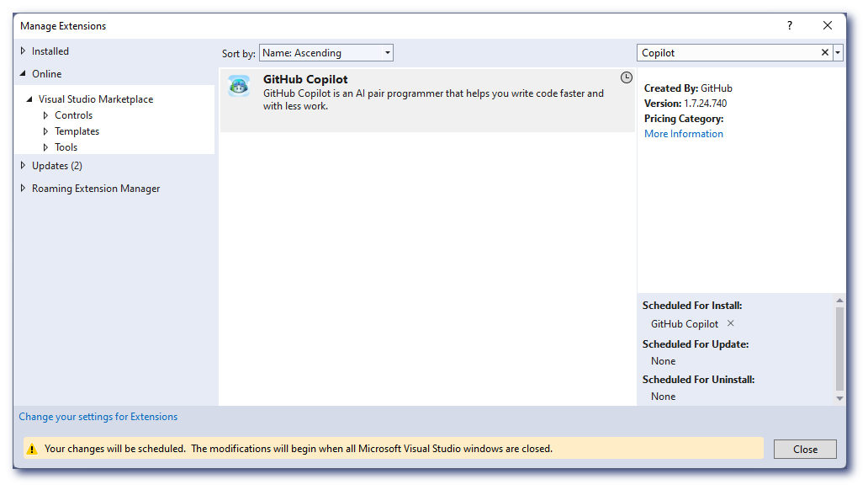The height and width of the screenshot is (490, 868).
Task: Expand the Tools node arrow
Action: [x=45, y=147]
